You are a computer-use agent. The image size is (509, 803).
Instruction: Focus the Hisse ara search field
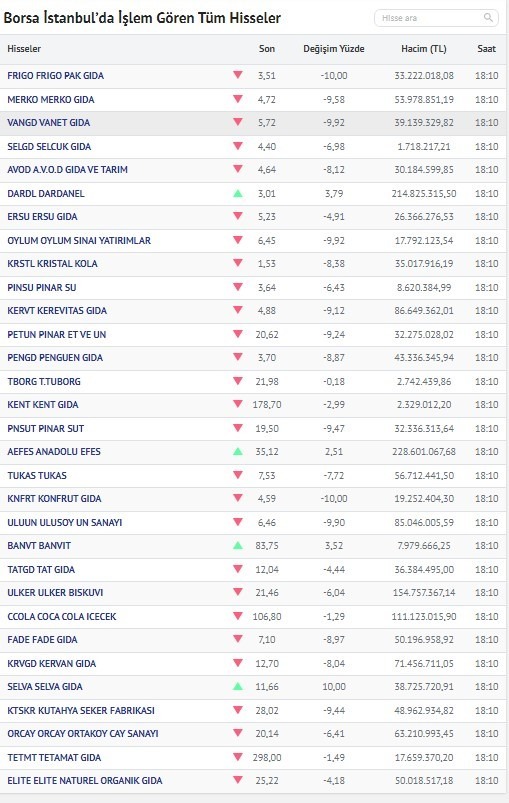pyautogui.click(x=436, y=18)
